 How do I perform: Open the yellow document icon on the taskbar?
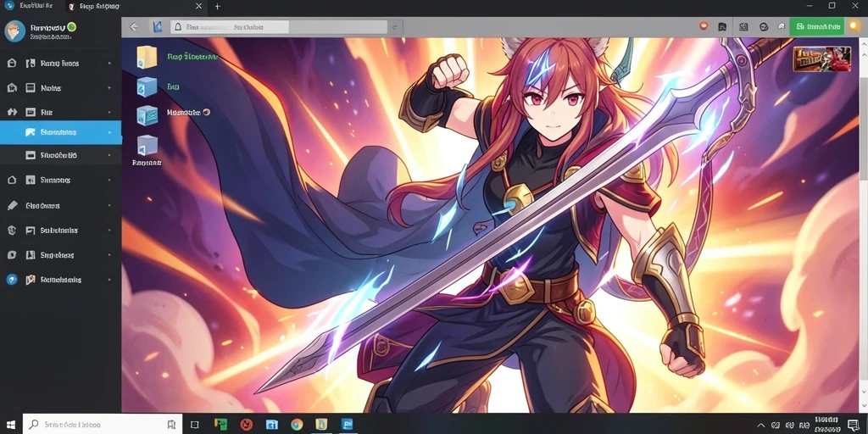pos(321,425)
